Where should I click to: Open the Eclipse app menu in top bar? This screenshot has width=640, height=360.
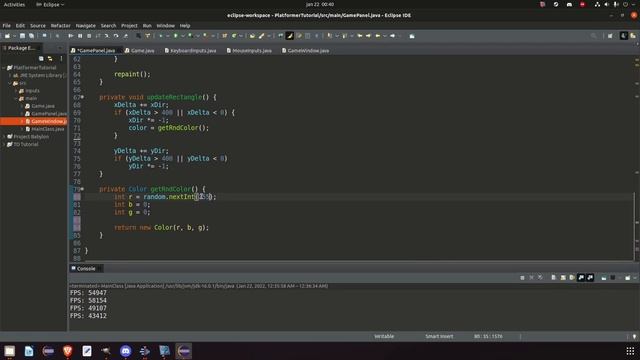click(50, 4)
